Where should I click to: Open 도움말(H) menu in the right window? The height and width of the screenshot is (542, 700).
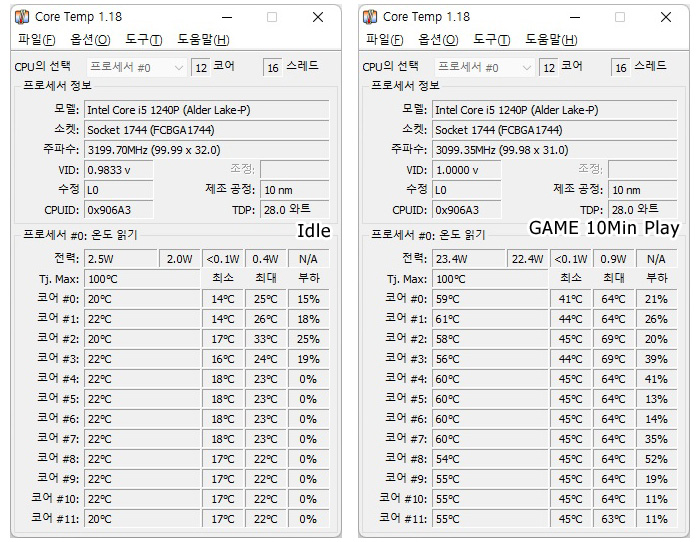pyautogui.click(x=551, y=40)
